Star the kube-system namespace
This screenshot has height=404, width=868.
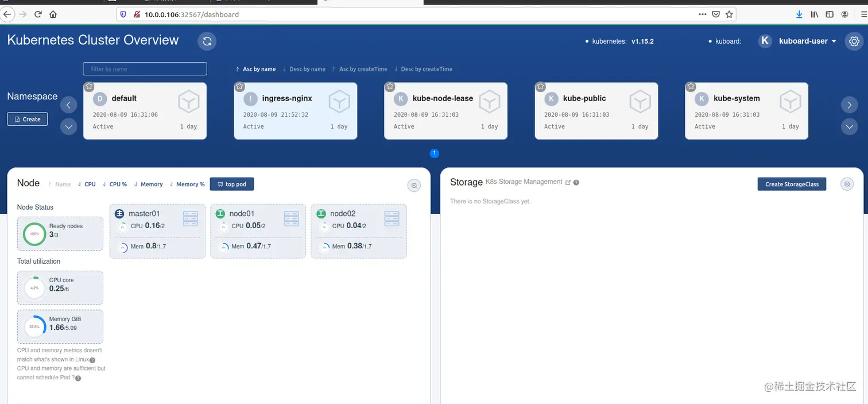[691, 86]
